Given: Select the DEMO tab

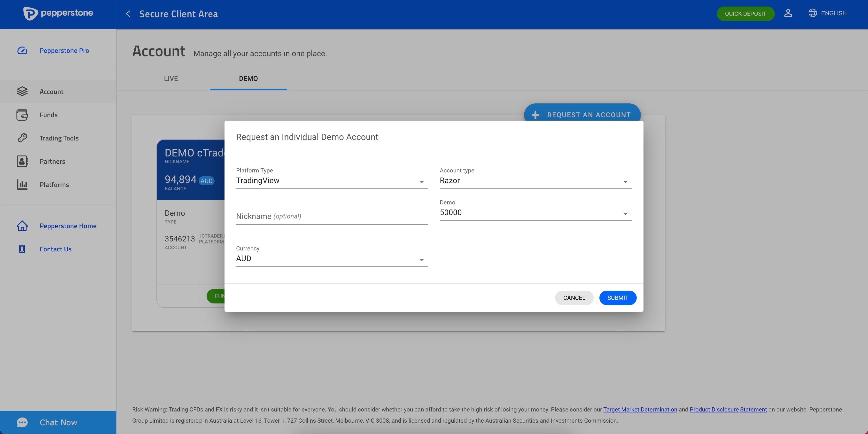Looking at the screenshot, I should coord(248,78).
